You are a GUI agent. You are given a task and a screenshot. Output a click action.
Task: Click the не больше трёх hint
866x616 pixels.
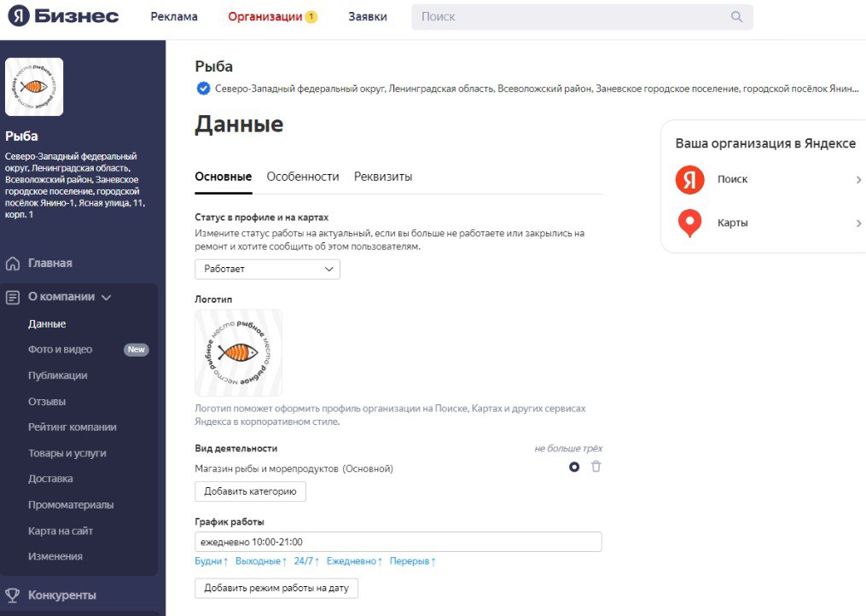point(568,449)
